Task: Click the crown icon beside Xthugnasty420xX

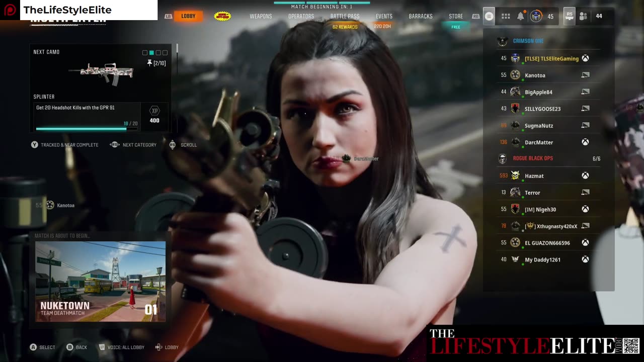Action: (530, 226)
